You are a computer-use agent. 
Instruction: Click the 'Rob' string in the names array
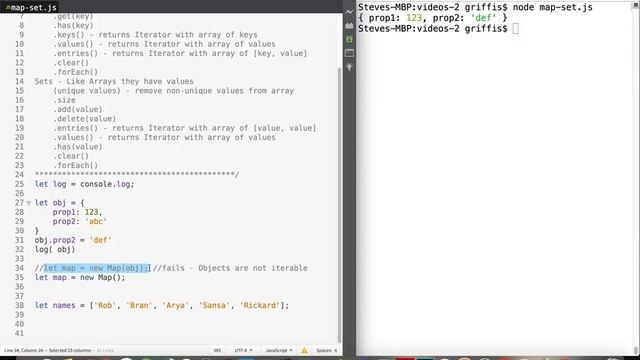pyautogui.click(x=105, y=305)
